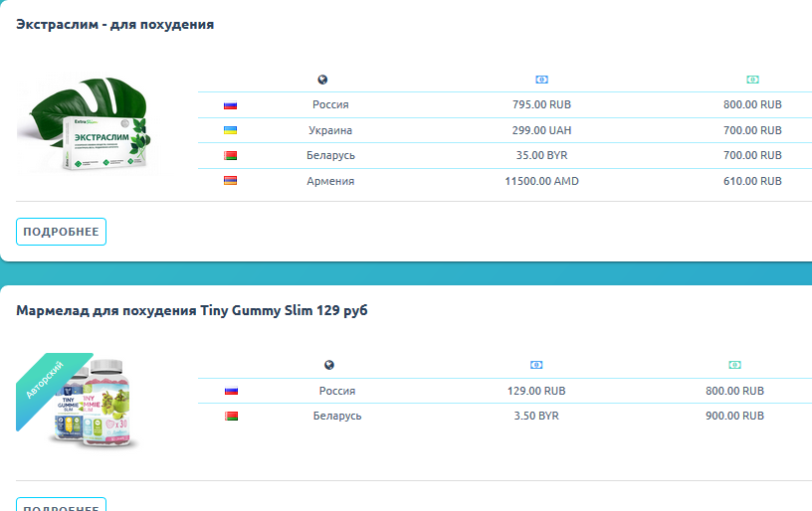812x511 pixels.
Task: Click the Ukraine flag icon
Action: (x=231, y=130)
